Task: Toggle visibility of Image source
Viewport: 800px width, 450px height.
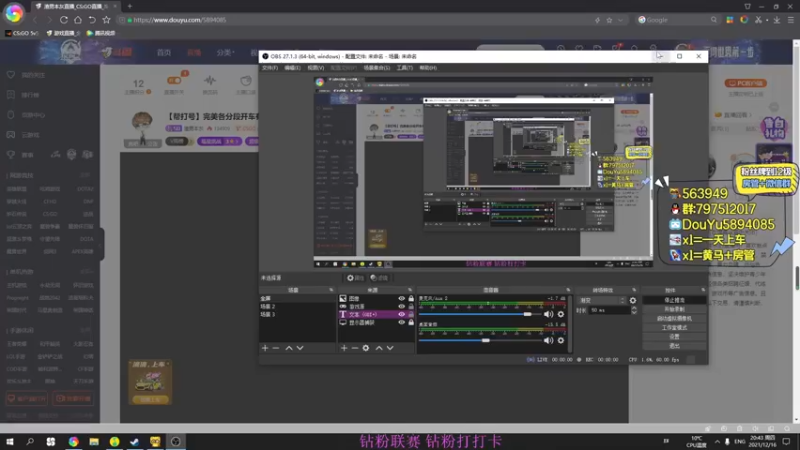Action: point(402,298)
